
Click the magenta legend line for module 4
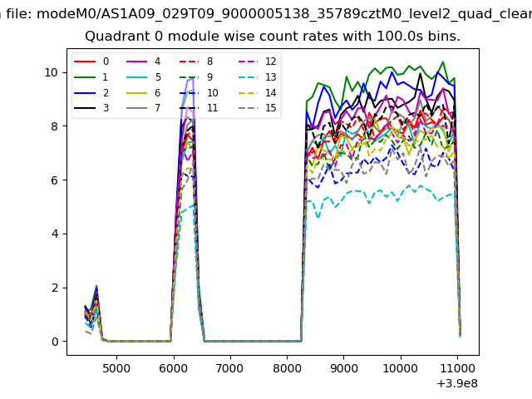tap(137, 62)
